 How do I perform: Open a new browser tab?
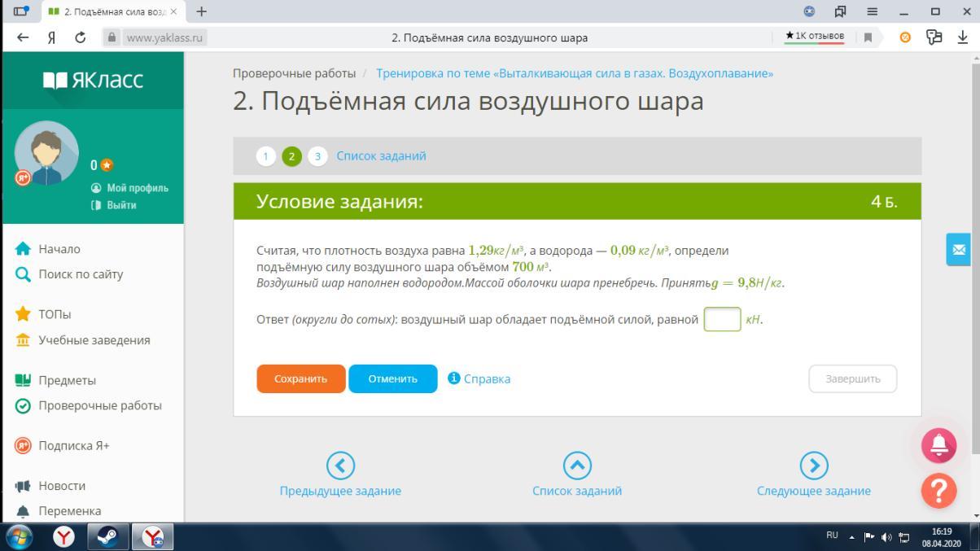point(201,11)
